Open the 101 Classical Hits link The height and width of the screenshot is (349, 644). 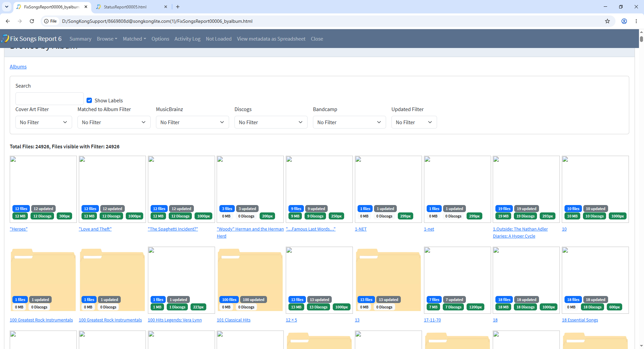[x=234, y=320]
